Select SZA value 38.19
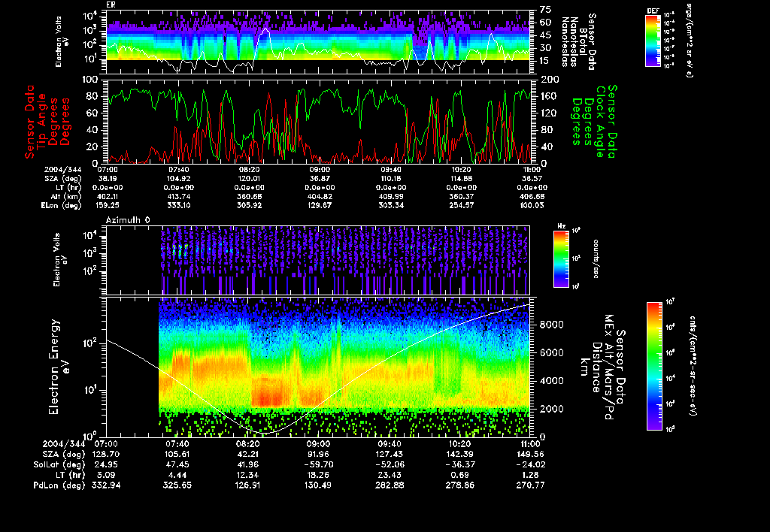This screenshot has height=532, width=770. point(107,179)
